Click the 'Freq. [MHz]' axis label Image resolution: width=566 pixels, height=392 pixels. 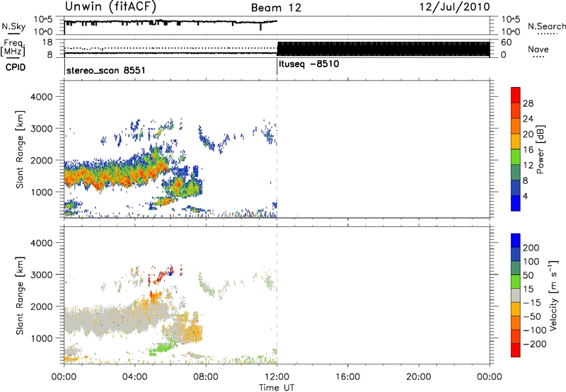click(13, 47)
